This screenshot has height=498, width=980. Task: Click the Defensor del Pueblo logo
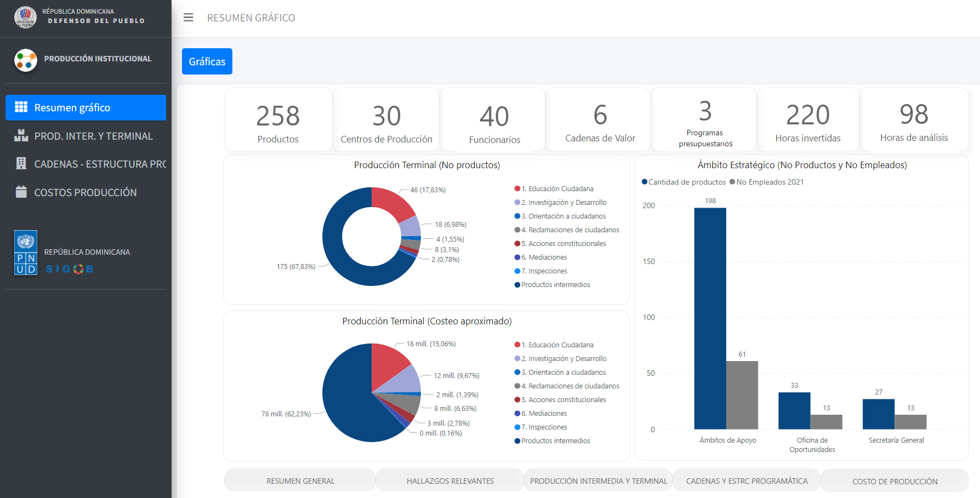[25, 17]
